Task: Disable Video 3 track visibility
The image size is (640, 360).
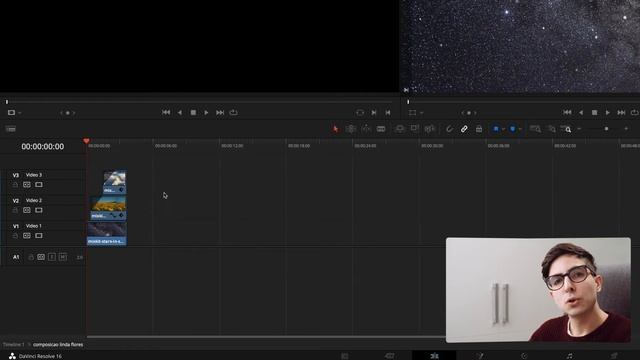Action: click(39, 185)
